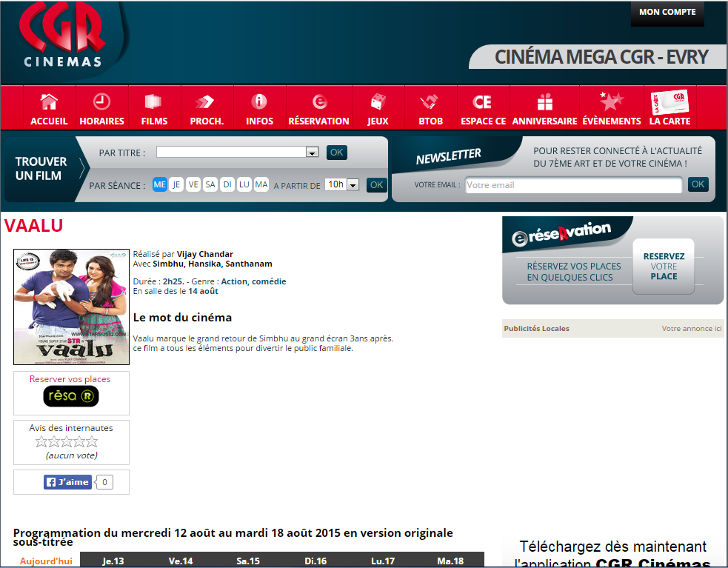Screen dimensions: 728x568
Task: Select the SA day toggle
Action: (210, 184)
